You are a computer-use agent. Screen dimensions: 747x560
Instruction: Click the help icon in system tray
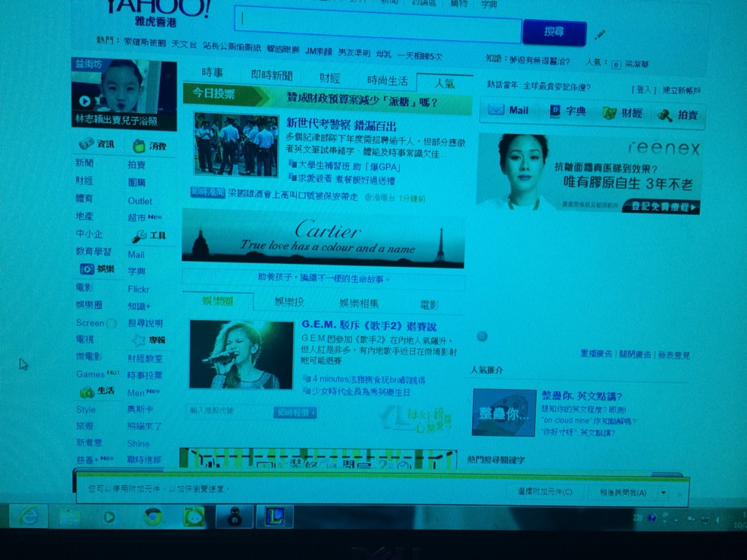tap(651, 518)
